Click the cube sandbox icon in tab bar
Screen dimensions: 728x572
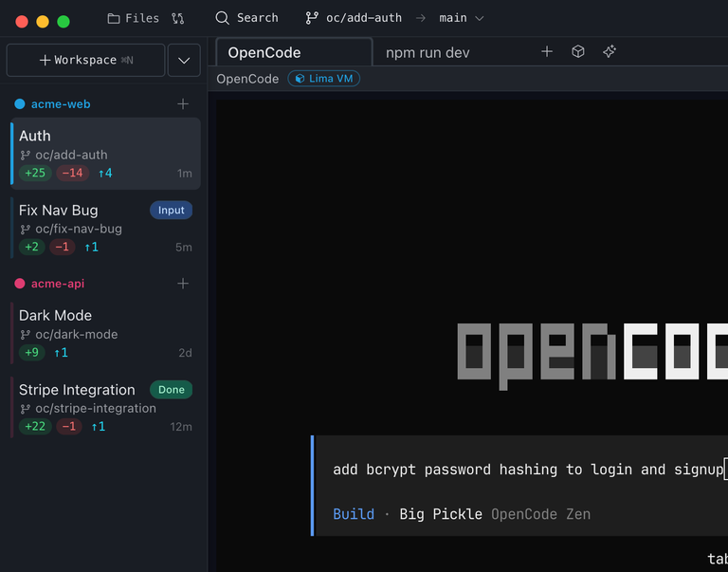click(x=578, y=51)
